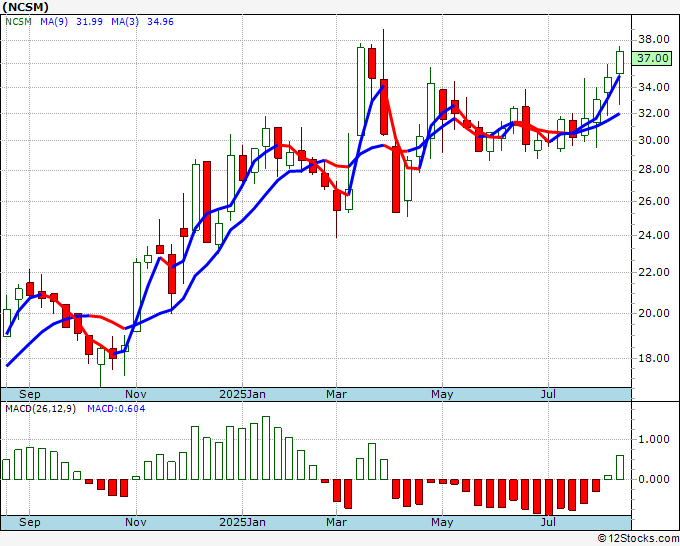Viewport: 680px width, 546px height.
Task: Click Mar on the MACD panel date axis
Action: tap(337, 522)
